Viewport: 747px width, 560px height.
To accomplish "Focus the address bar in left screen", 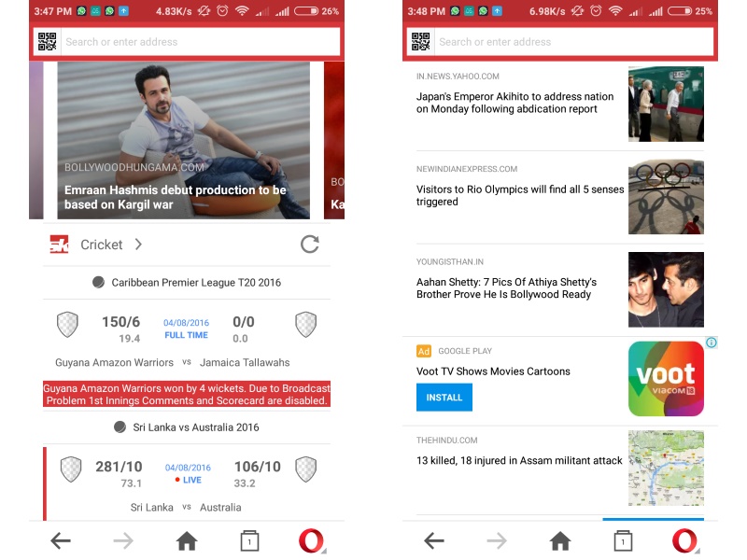I will [200, 42].
